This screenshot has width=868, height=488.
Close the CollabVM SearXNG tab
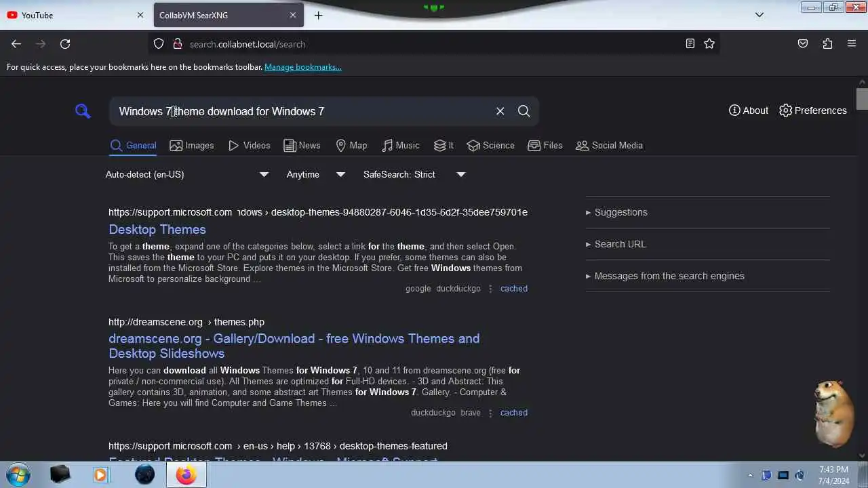coord(293,15)
